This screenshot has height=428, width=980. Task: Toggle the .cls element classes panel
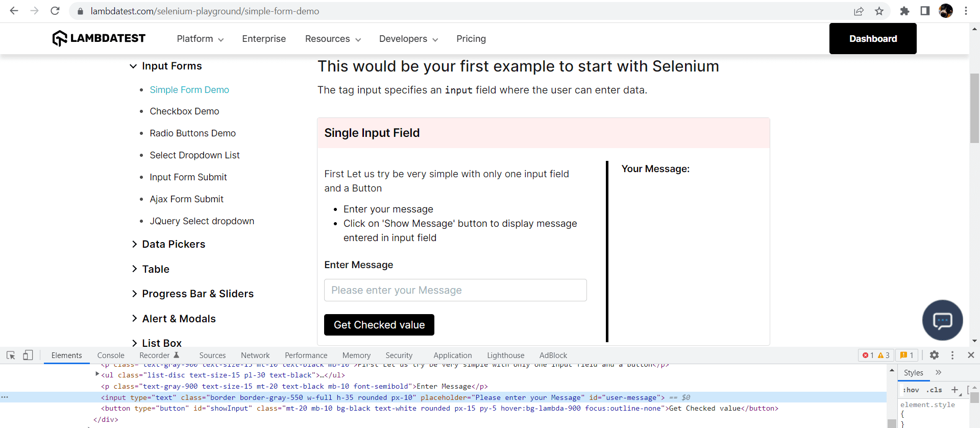pos(935,390)
